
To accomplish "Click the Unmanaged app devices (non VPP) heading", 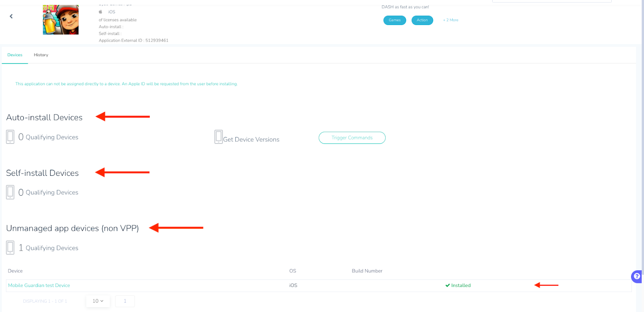I will pyautogui.click(x=72, y=228).
